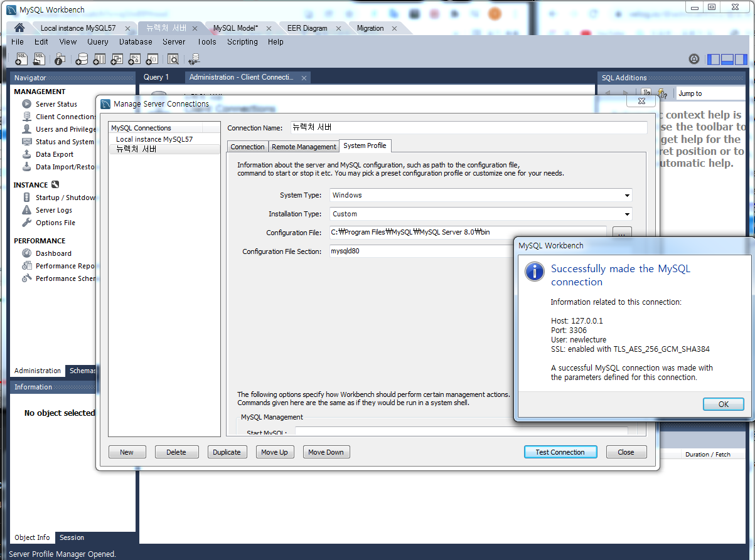Screen dimensions: 755x560
Task: Create a new view toolbar icon
Action: click(x=117, y=59)
